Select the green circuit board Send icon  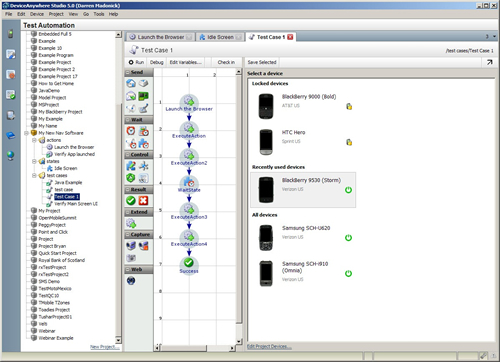143,96
